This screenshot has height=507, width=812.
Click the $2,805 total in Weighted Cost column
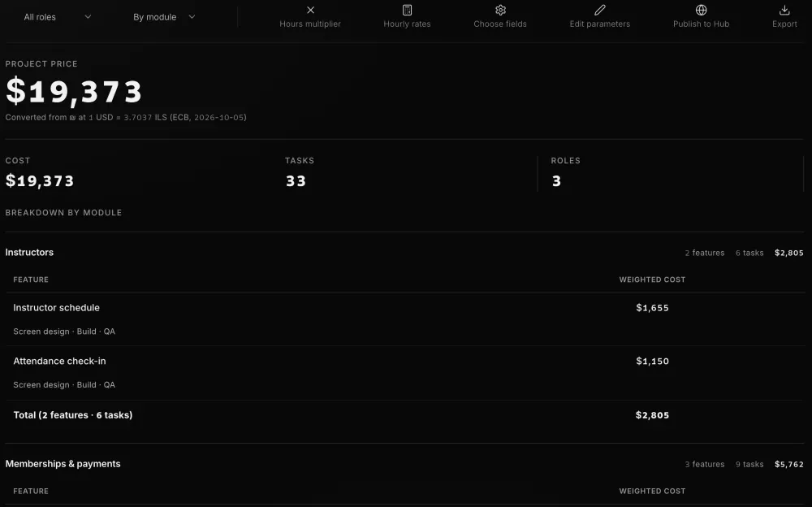click(653, 415)
